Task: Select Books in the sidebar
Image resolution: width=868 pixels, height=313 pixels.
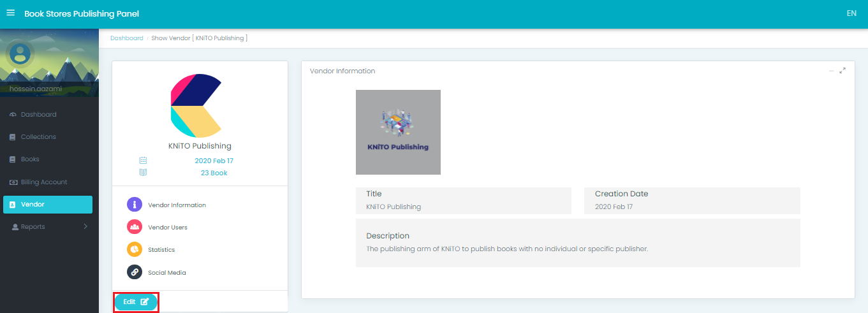Action: coord(30,159)
